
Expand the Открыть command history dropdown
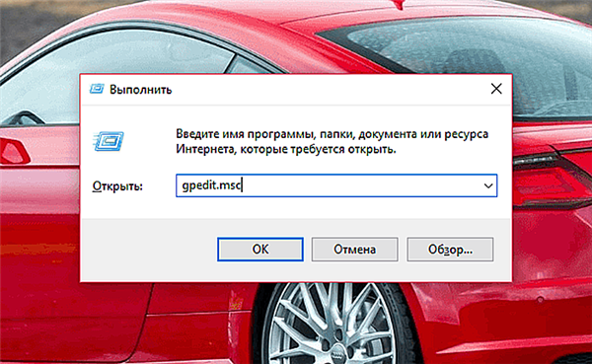coord(488,185)
